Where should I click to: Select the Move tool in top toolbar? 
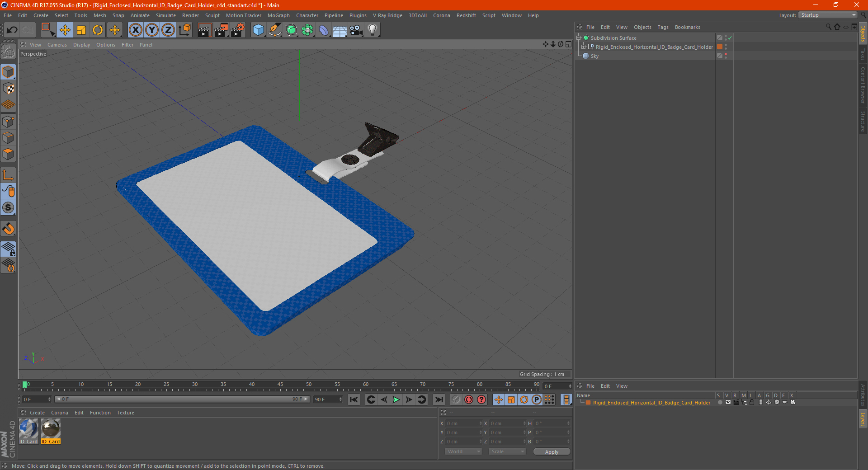[x=65, y=30]
